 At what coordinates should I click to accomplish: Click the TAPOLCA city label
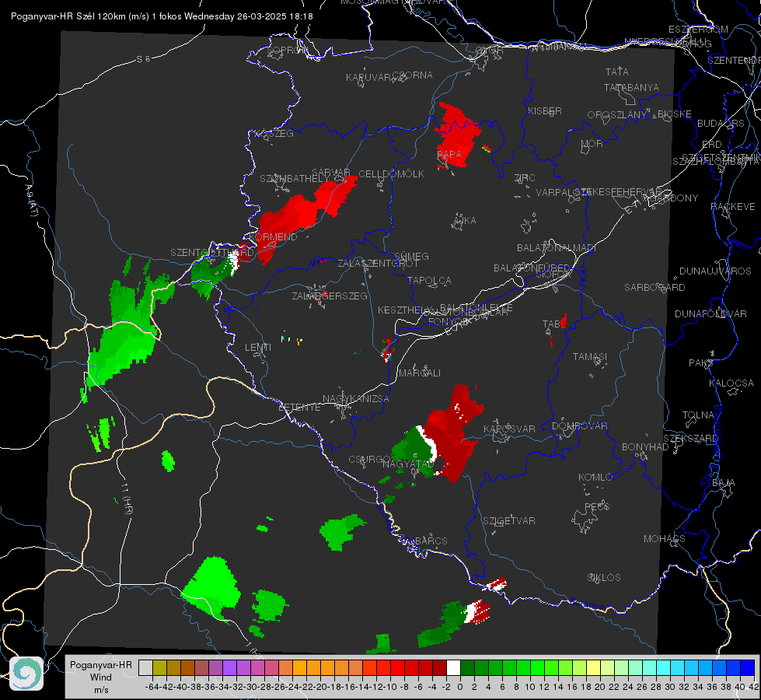(430, 281)
